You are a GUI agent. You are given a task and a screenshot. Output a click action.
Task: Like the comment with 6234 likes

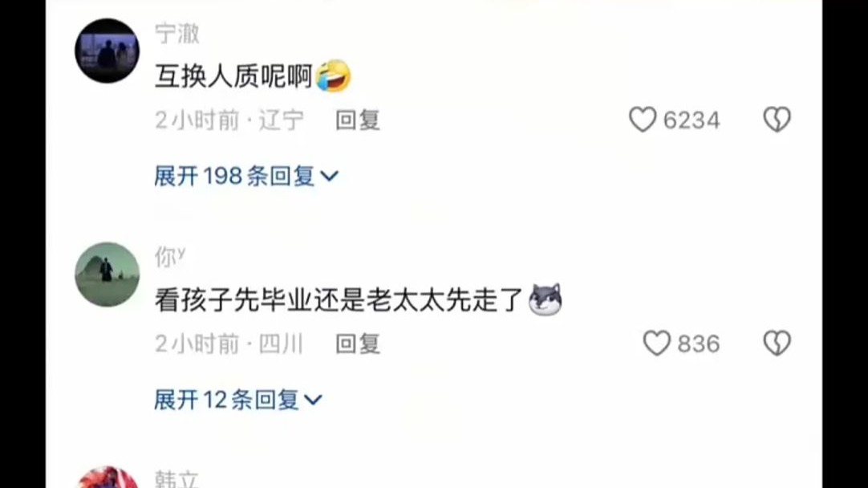[643, 120]
